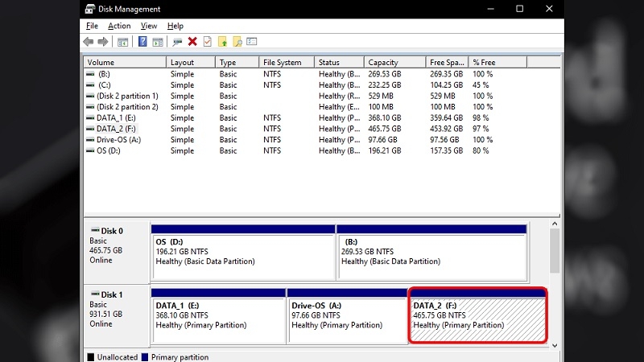Click the Properties checkmark page icon
644x362 pixels.
tap(208, 42)
